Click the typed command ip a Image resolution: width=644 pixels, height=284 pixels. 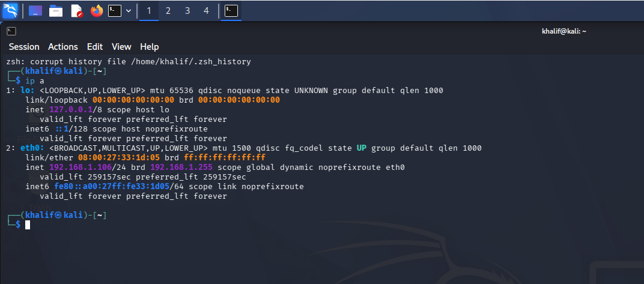click(34, 81)
